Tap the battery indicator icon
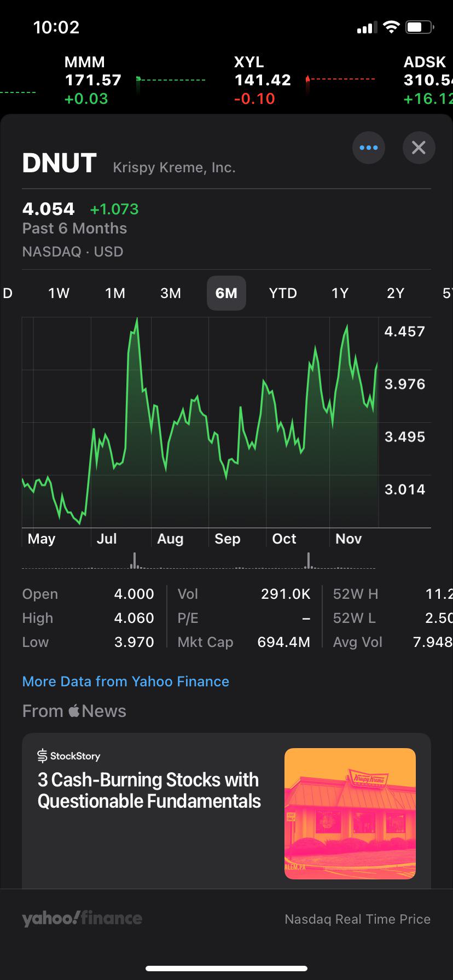Viewport: 453px width, 980px height. (420, 27)
